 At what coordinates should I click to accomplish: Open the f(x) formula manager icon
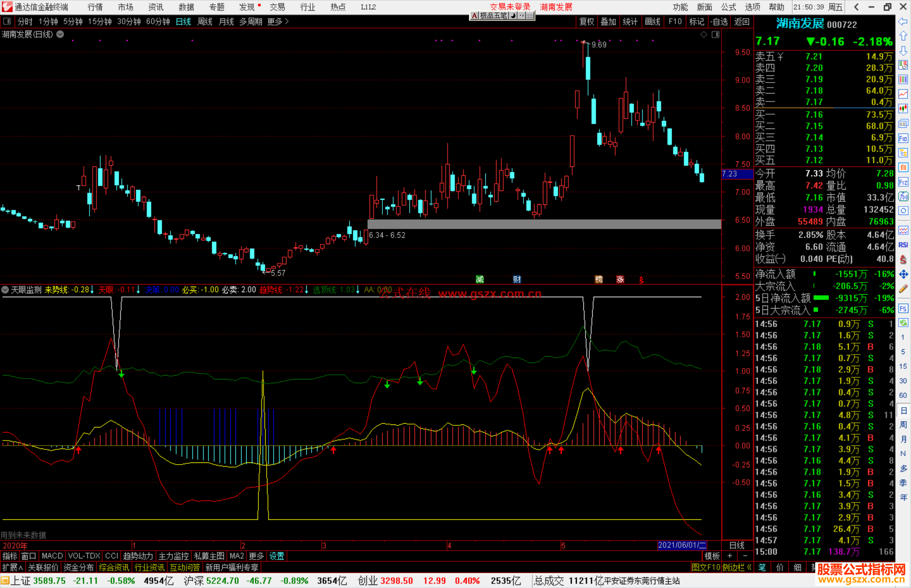click(903, 196)
